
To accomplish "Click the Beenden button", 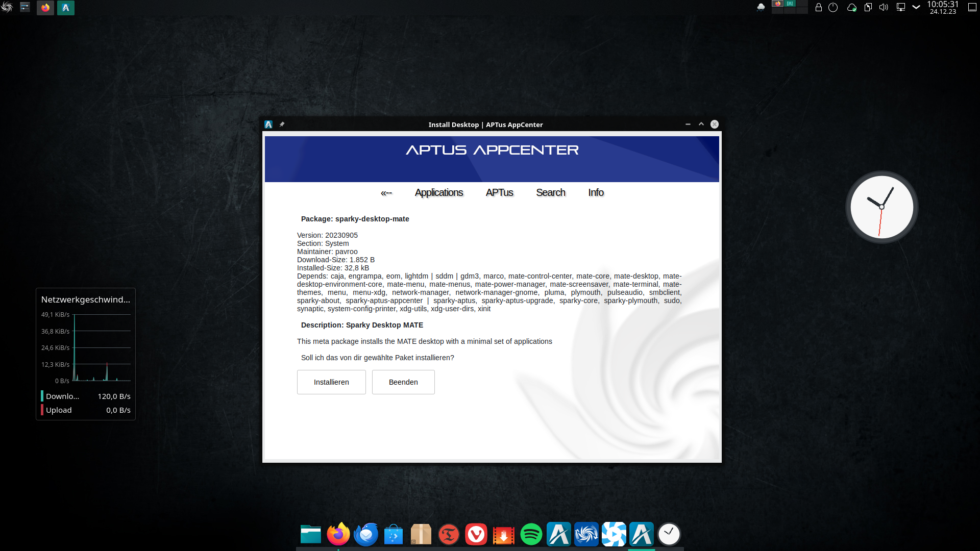I will pyautogui.click(x=403, y=382).
